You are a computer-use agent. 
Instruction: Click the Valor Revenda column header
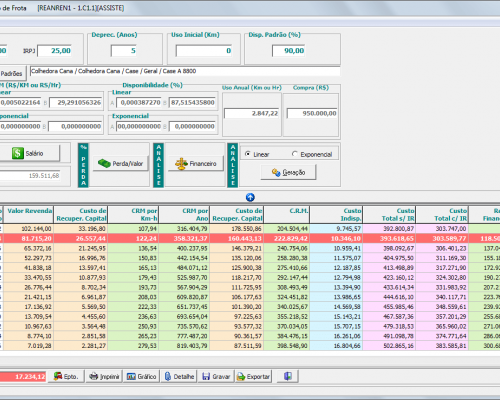click(29, 215)
